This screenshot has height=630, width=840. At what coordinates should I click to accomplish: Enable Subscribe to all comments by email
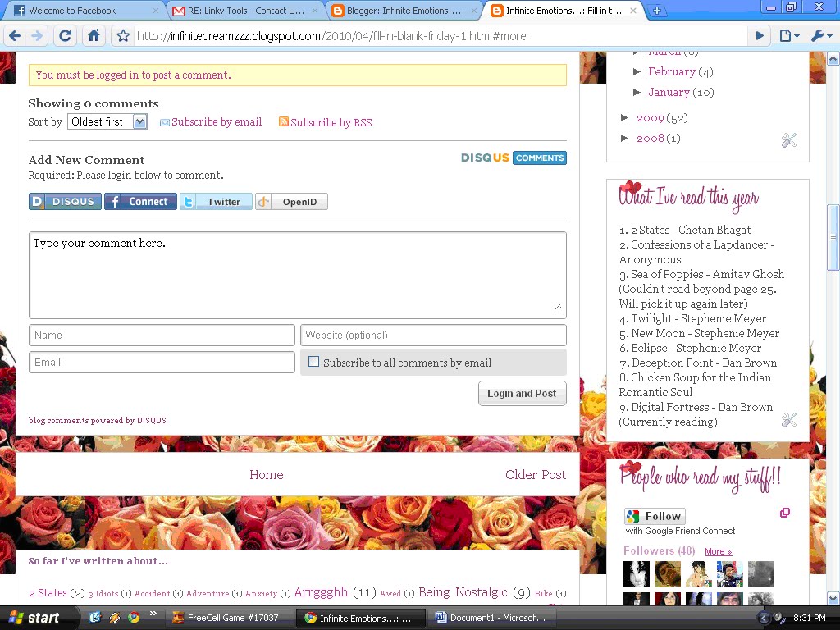tap(313, 362)
